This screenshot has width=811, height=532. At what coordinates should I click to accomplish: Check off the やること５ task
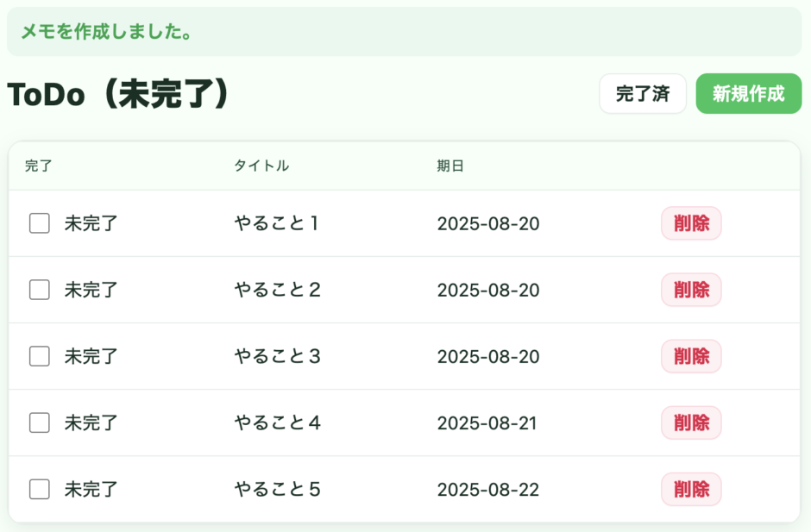40,489
